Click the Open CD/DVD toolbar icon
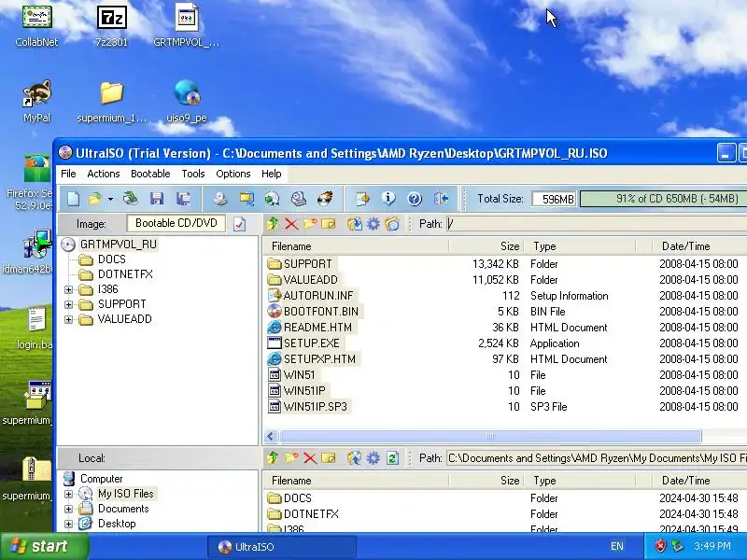 coord(130,199)
